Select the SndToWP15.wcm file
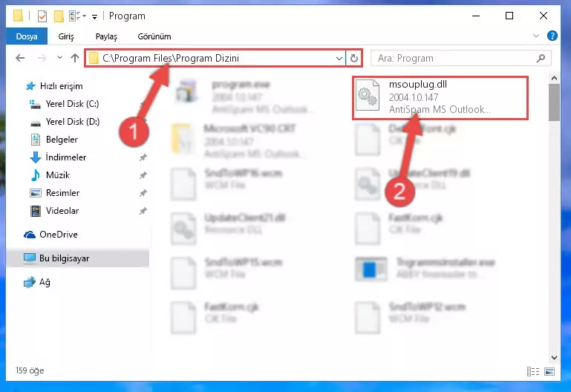571x392 pixels. (x=228, y=274)
